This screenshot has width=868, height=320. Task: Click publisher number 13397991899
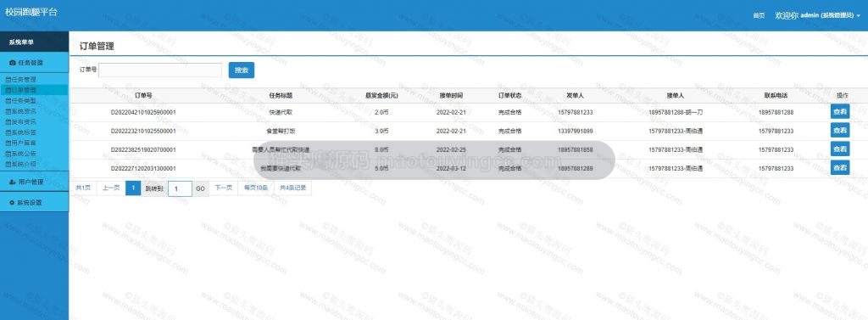pos(576,131)
